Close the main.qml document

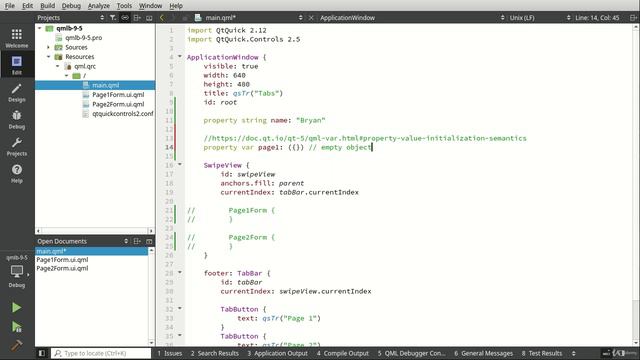pyautogui.click(x=311, y=18)
